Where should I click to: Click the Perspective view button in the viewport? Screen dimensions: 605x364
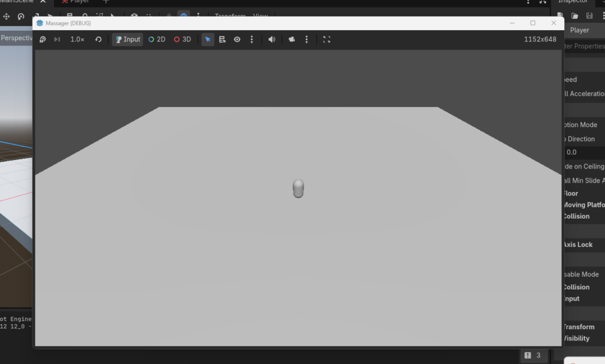pos(16,38)
